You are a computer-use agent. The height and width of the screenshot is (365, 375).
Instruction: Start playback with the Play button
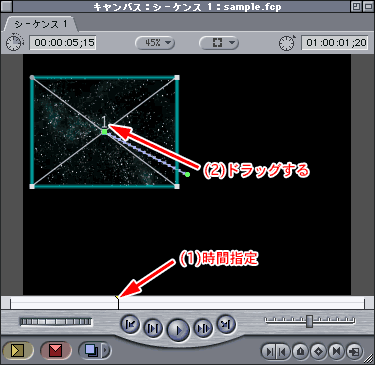click(x=178, y=330)
